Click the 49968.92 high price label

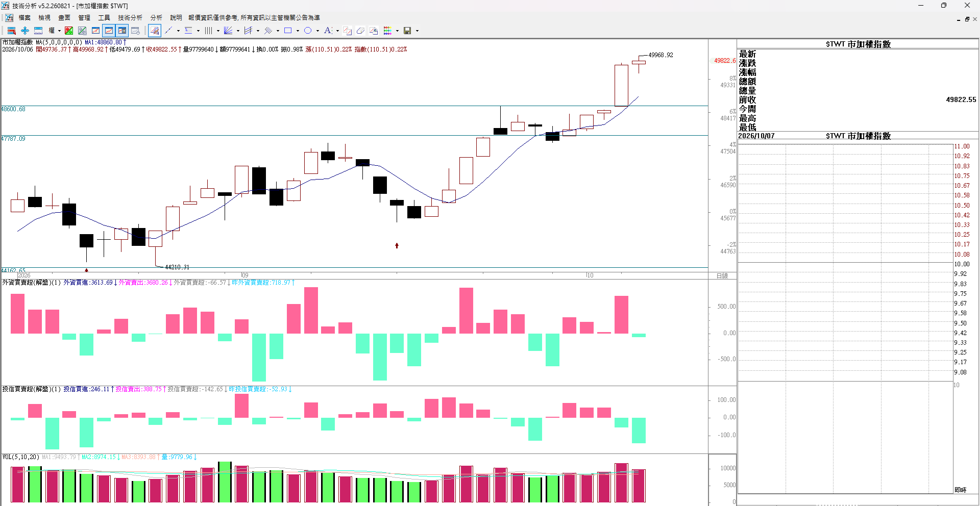(660, 55)
